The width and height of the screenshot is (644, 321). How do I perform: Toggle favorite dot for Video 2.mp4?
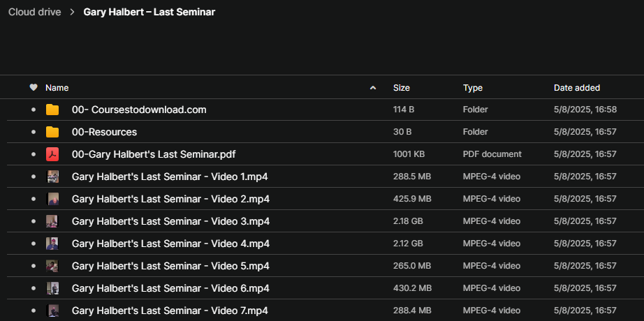click(x=33, y=199)
